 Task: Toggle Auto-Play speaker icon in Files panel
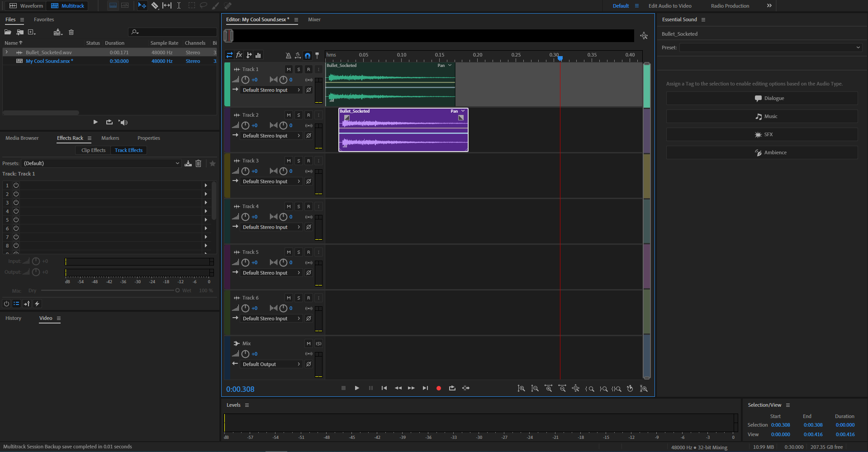(123, 122)
